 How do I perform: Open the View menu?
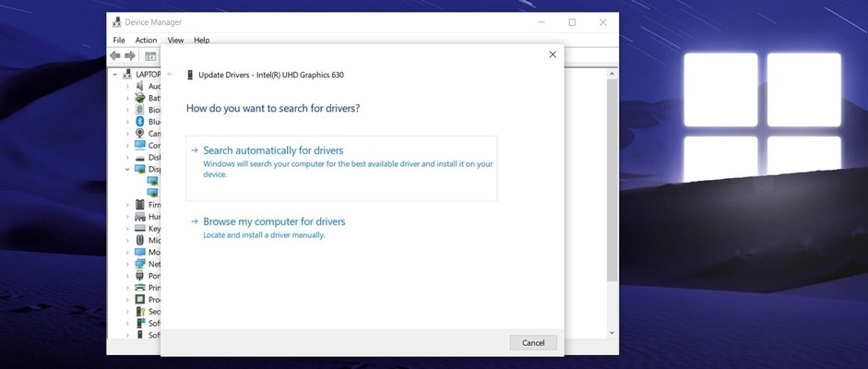point(175,40)
